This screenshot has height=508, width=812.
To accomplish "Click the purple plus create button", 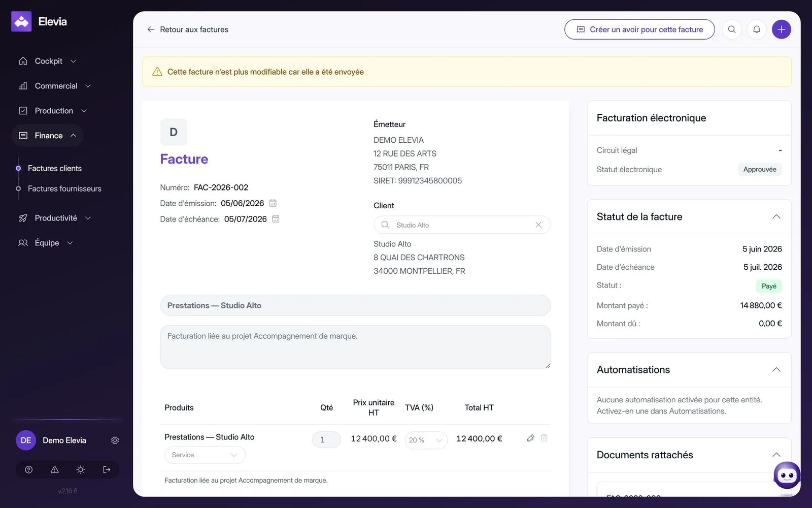I will point(782,29).
